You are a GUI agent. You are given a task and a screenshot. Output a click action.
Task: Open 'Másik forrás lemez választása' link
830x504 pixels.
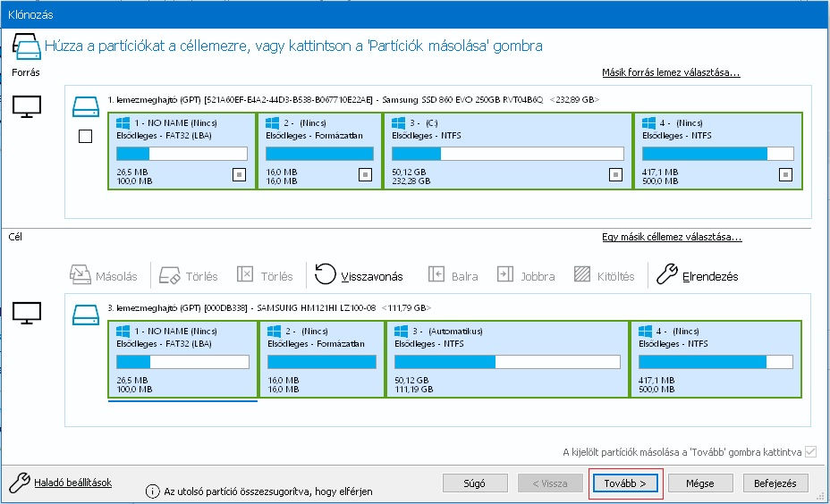(x=671, y=72)
